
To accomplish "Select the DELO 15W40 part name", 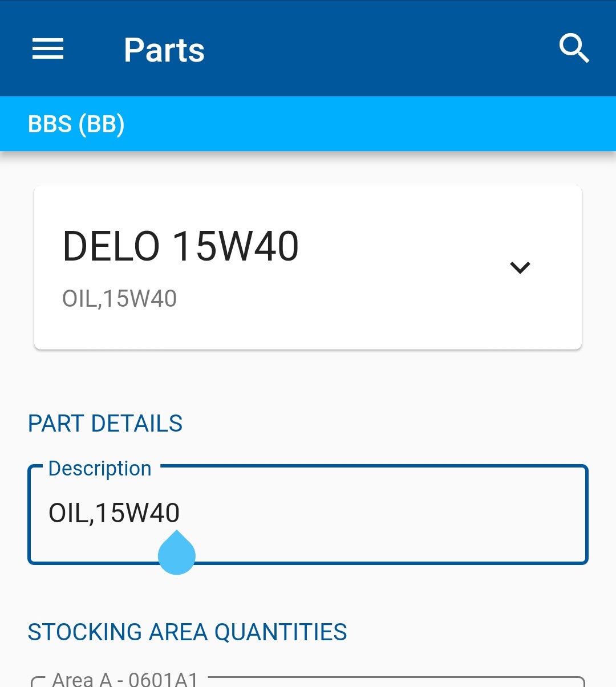I will tap(180, 246).
